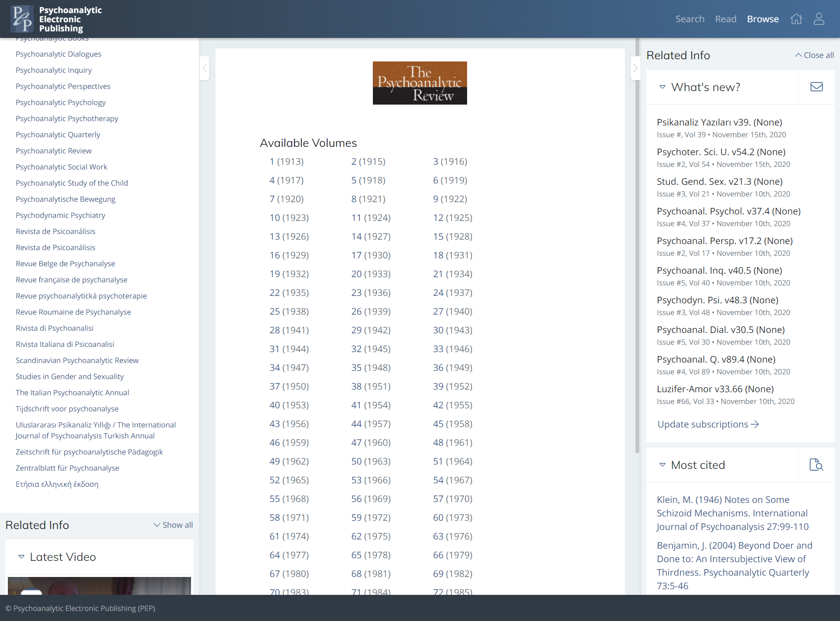Collapse right sidebar with chevron arrow
The width and height of the screenshot is (840, 621).
point(635,68)
